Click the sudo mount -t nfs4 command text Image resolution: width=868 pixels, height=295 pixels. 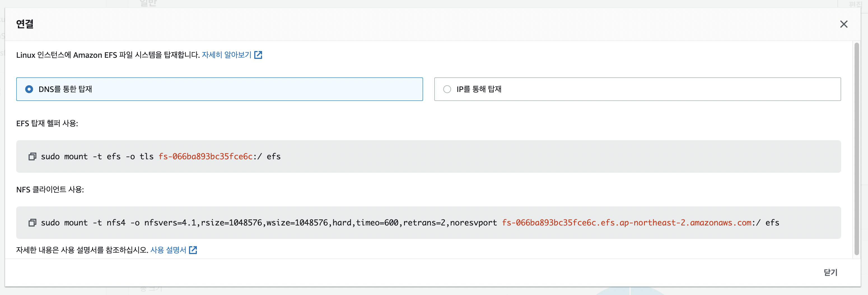coord(410,223)
